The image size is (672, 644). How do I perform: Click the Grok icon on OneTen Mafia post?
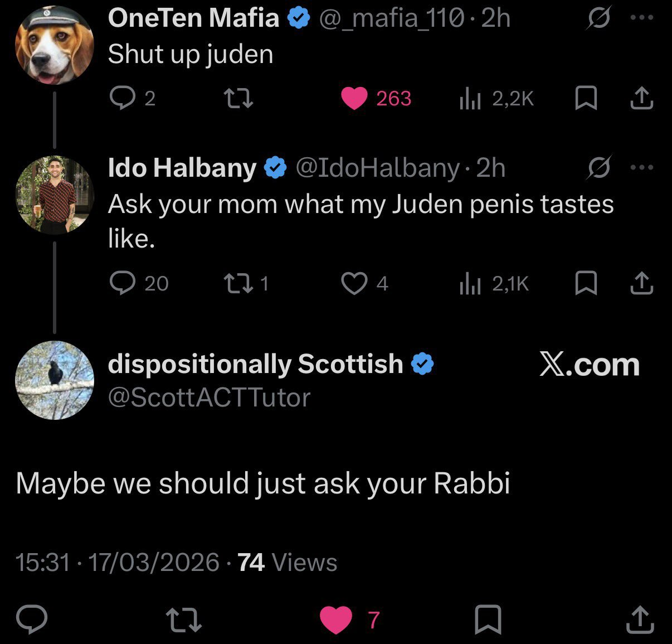(x=599, y=19)
